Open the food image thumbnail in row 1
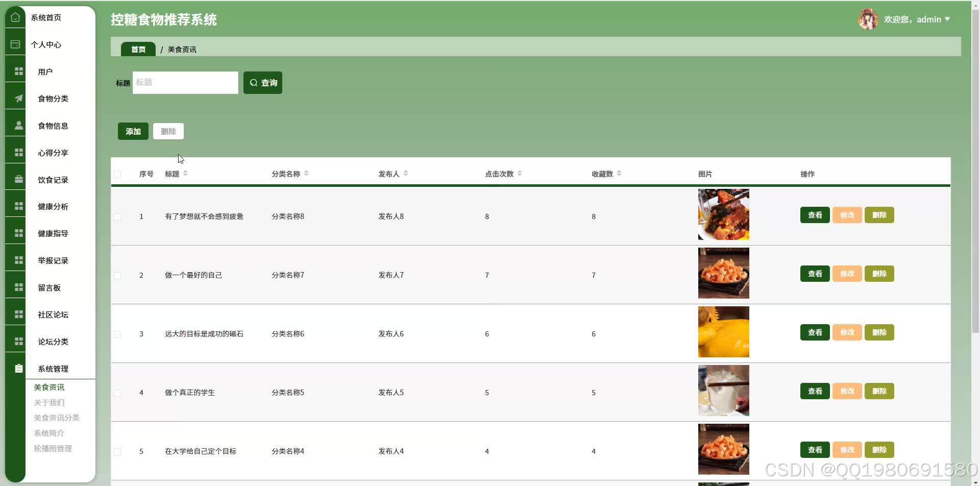The image size is (980, 486). pos(724,214)
